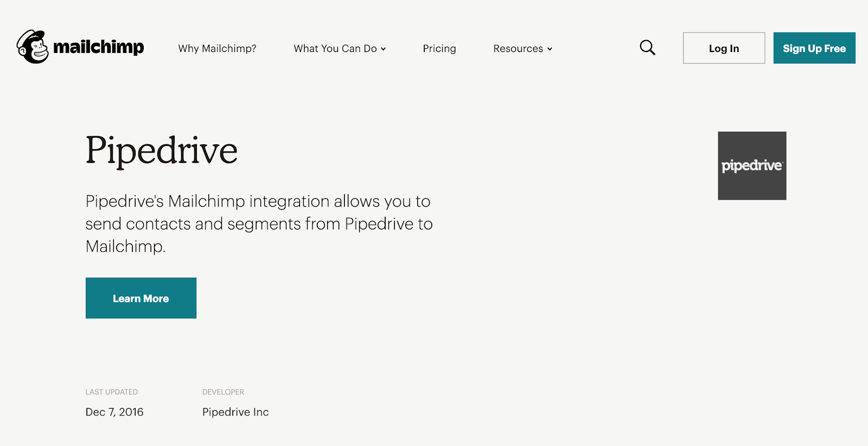The width and height of the screenshot is (868, 446).
Task: Select the Dec 7, 2016 date text
Action: click(114, 412)
